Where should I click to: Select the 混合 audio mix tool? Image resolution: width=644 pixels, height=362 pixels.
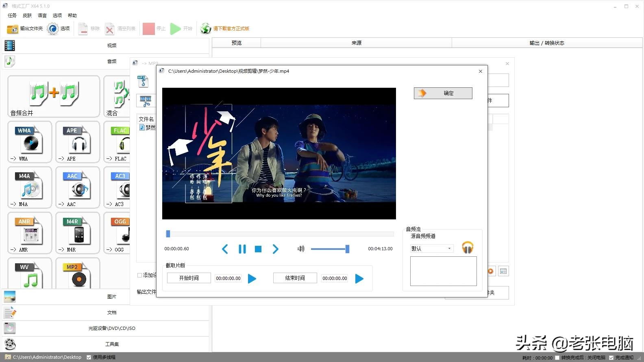pyautogui.click(x=117, y=97)
